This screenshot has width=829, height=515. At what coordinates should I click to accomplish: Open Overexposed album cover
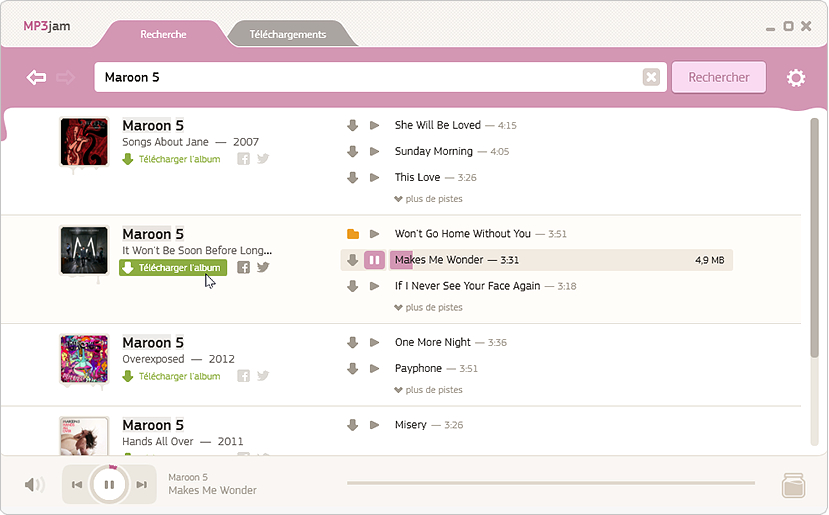[84, 359]
